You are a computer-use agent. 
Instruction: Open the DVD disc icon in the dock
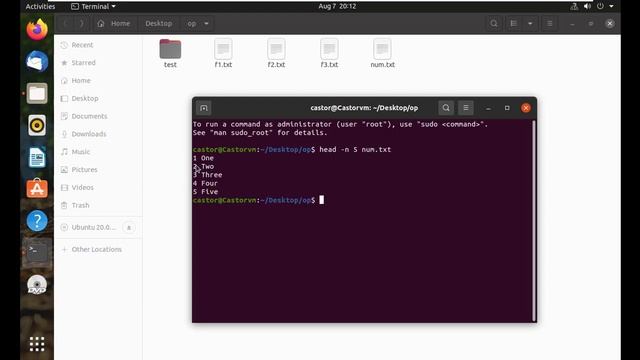(37, 284)
